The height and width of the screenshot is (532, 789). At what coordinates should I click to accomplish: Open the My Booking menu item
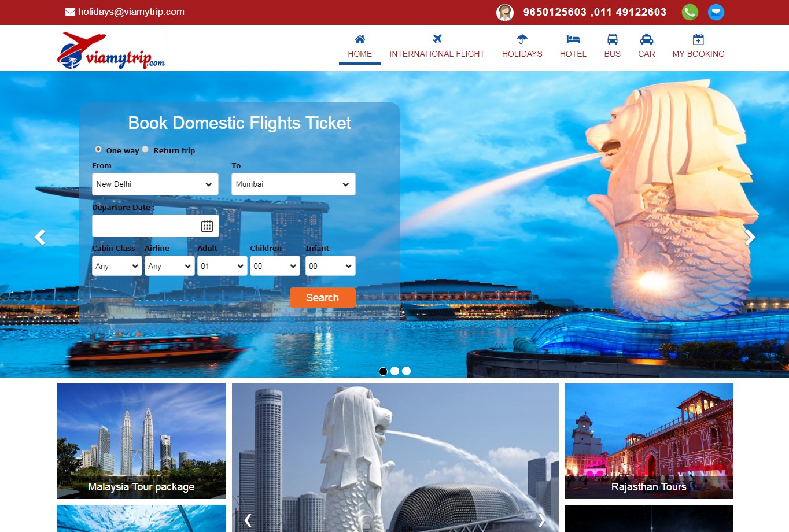[x=698, y=46]
